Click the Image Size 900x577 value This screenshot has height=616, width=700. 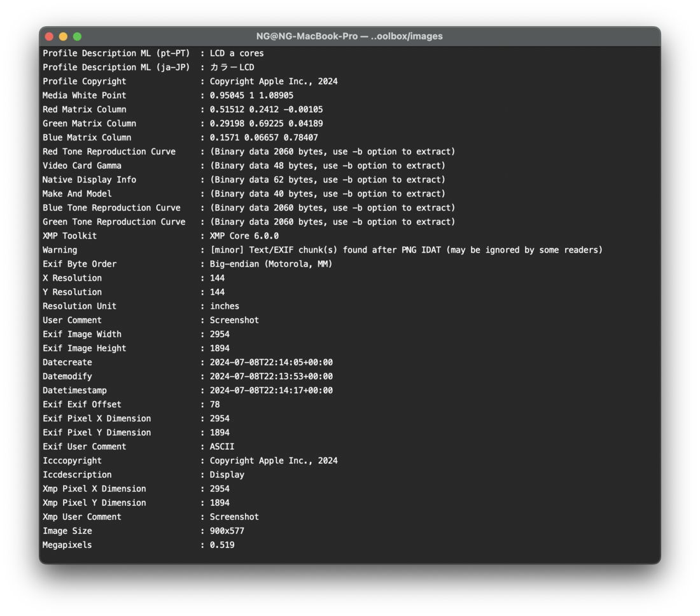click(x=227, y=531)
